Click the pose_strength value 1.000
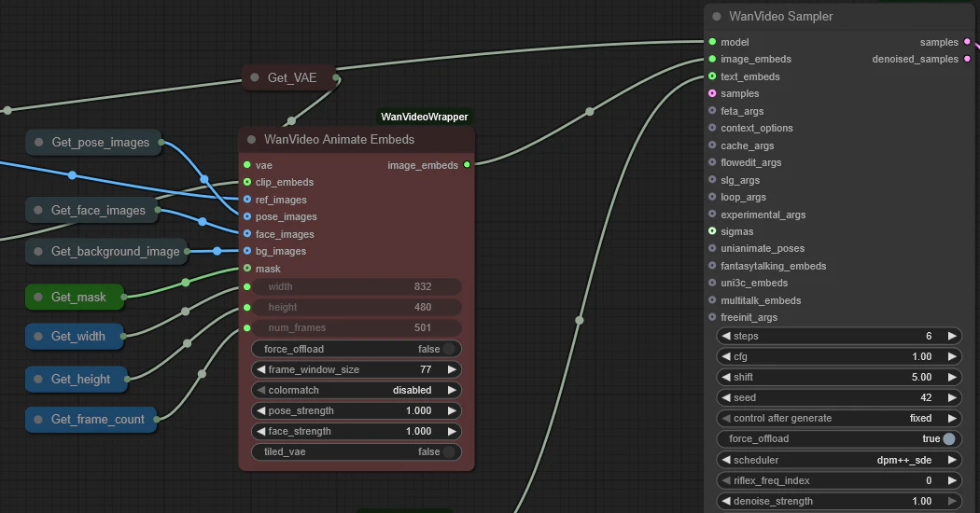Viewport: 980px width, 513px height. [x=419, y=410]
